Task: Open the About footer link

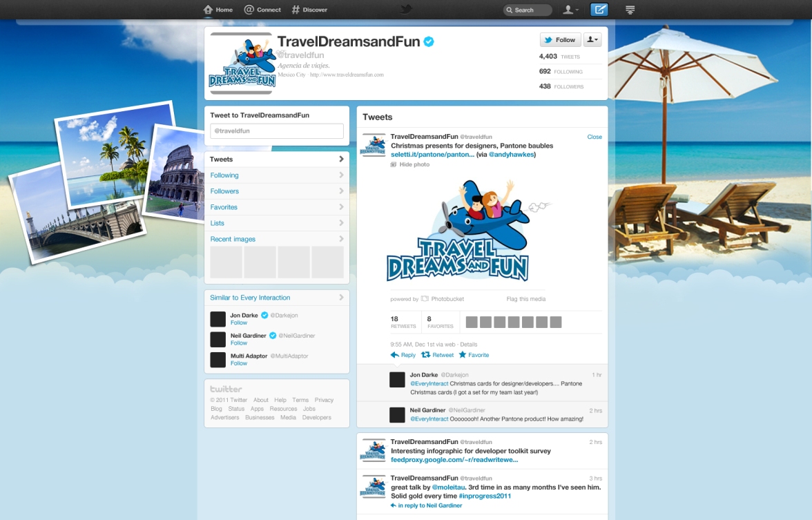Action: click(261, 400)
